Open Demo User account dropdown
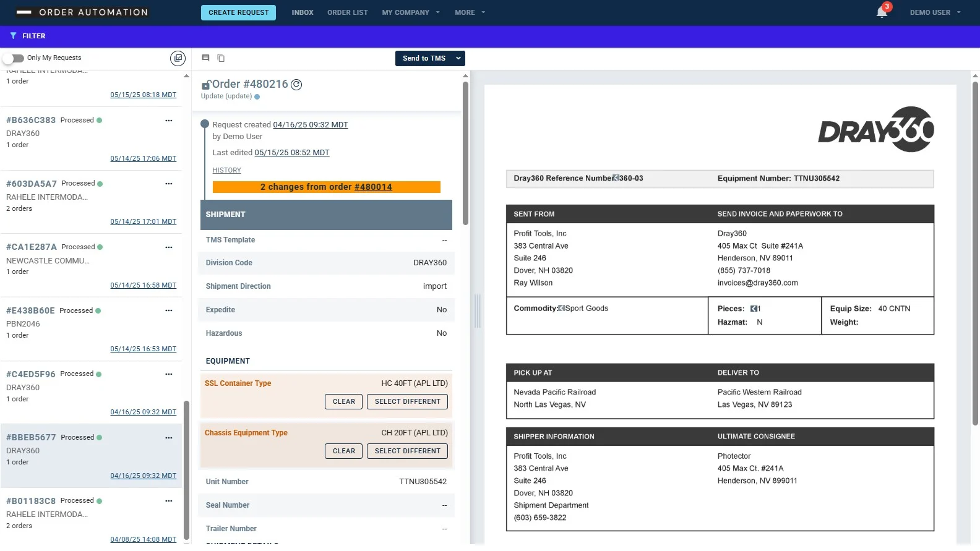 coord(935,12)
